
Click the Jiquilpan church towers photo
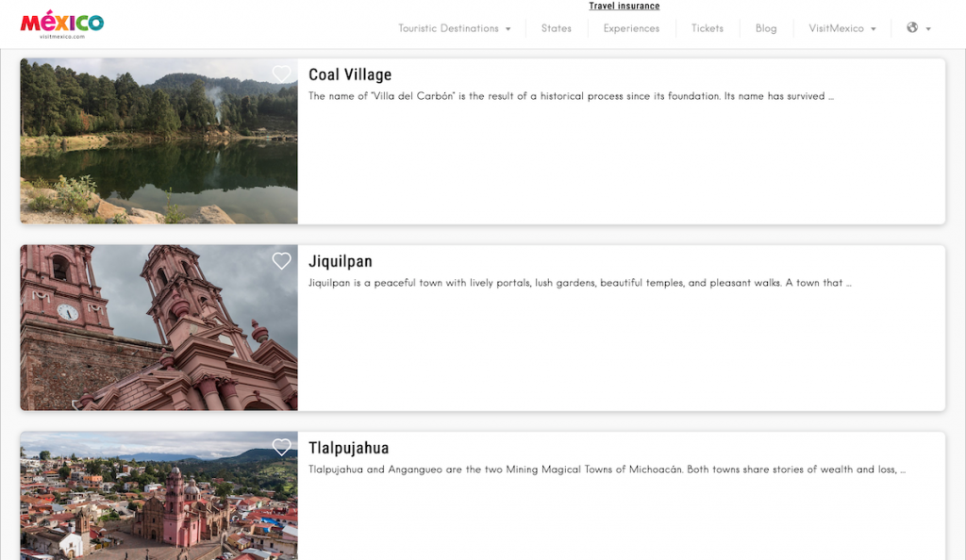tap(158, 327)
